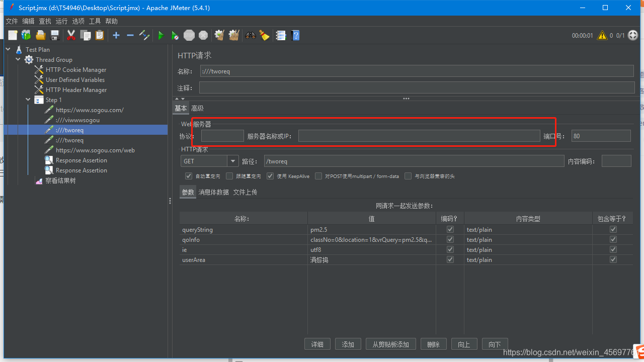Collapse the Step 1 tree node

point(28,100)
